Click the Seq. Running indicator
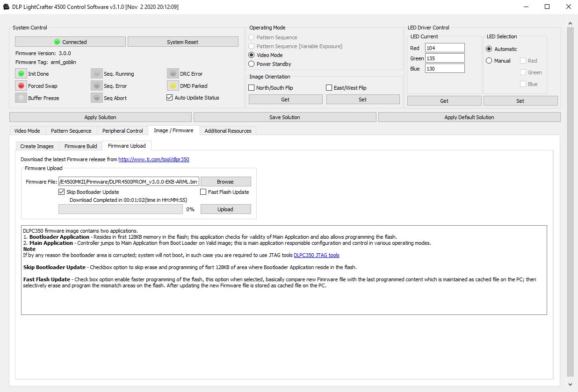 pos(96,74)
